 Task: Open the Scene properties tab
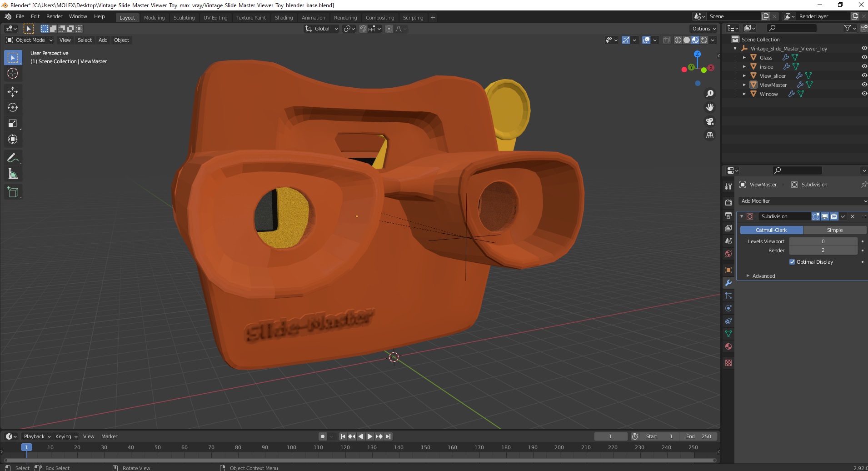pyautogui.click(x=728, y=241)
